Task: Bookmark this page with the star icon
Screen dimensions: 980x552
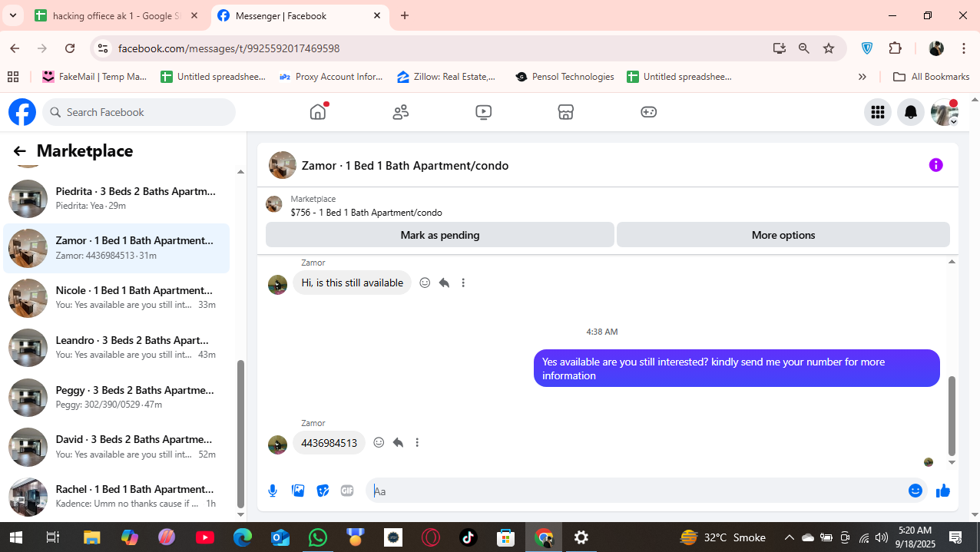Action: click(x=829, y=48)
